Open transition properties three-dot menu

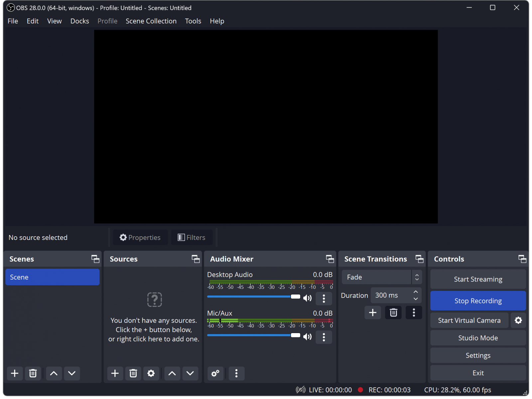(414, 312)
